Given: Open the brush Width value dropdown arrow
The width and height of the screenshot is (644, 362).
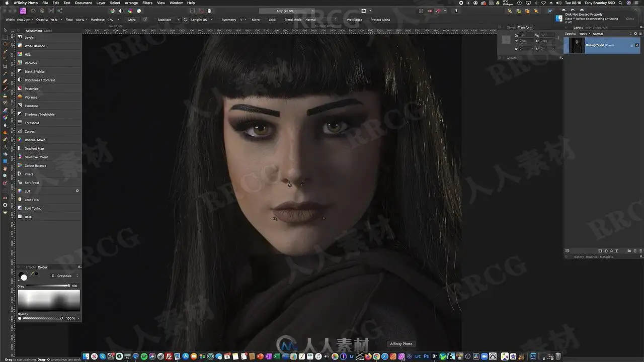Looking at the screenshot, I should point(33,20).
